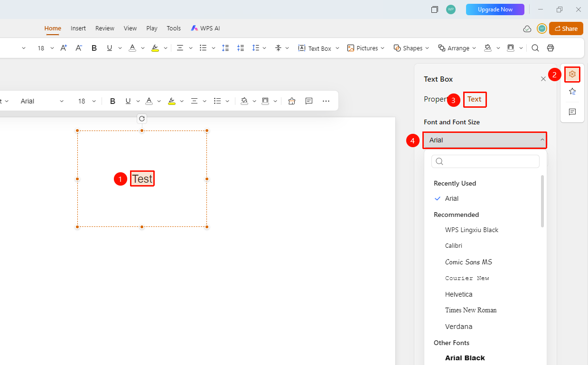Open more options ellipsis in floating toolbar

click(326, 101)
